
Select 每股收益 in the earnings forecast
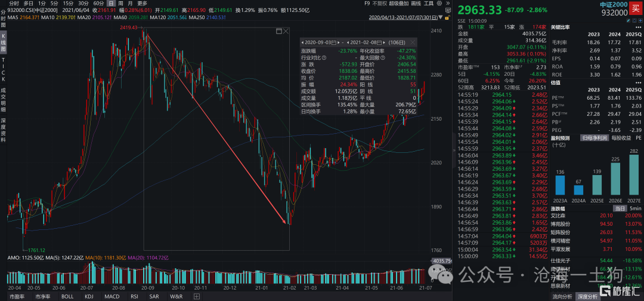[620, 138]
